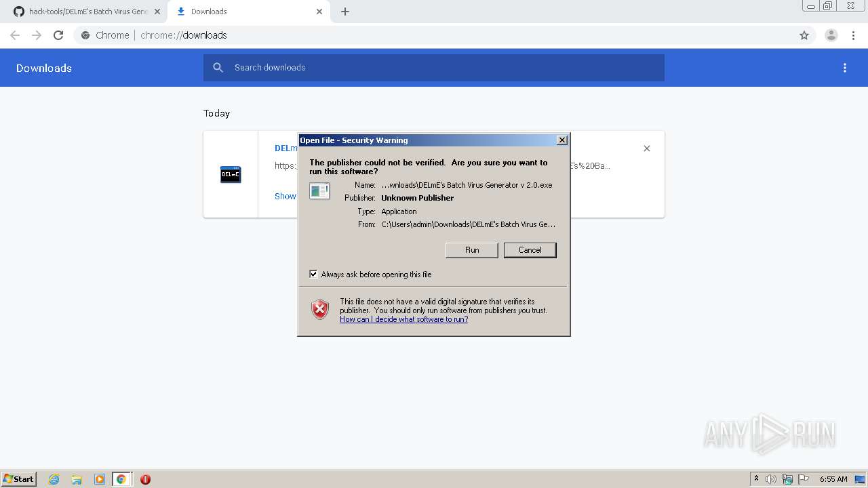Open Windows Explorer folder from taskbar
The height and width of the screenshot is (488, 868).
77,479
